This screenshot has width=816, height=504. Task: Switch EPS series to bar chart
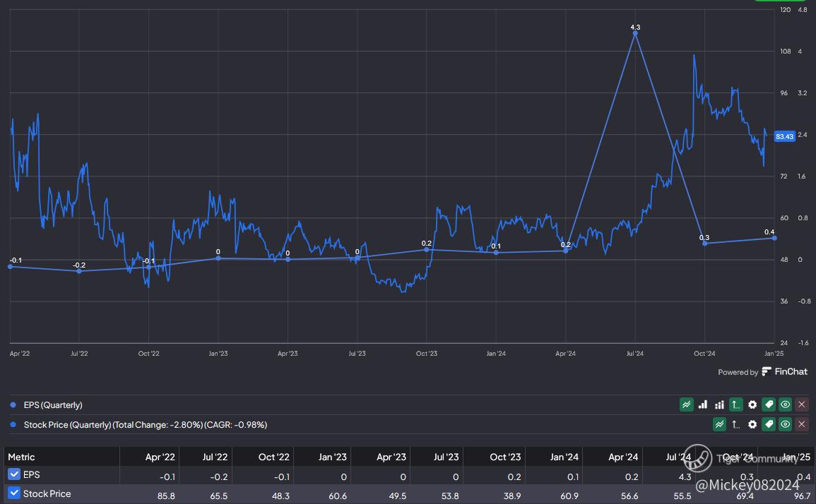tap(703, 404)
